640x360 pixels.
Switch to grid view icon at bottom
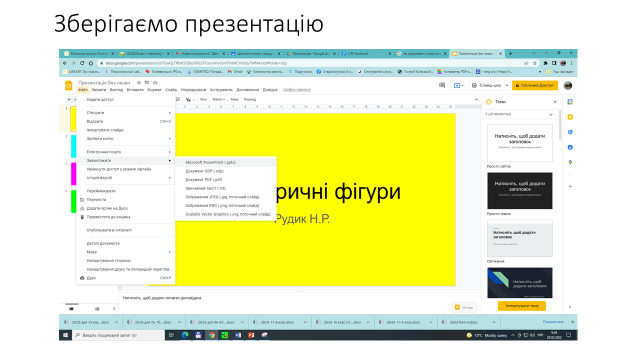(x=97, y=309)
